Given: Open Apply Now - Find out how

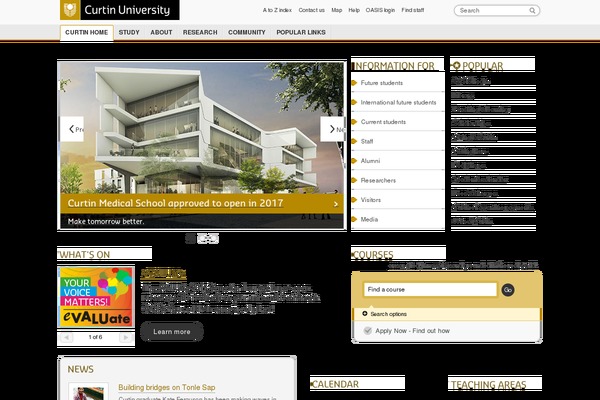Looking at the screenshot, I should point(412,331).
